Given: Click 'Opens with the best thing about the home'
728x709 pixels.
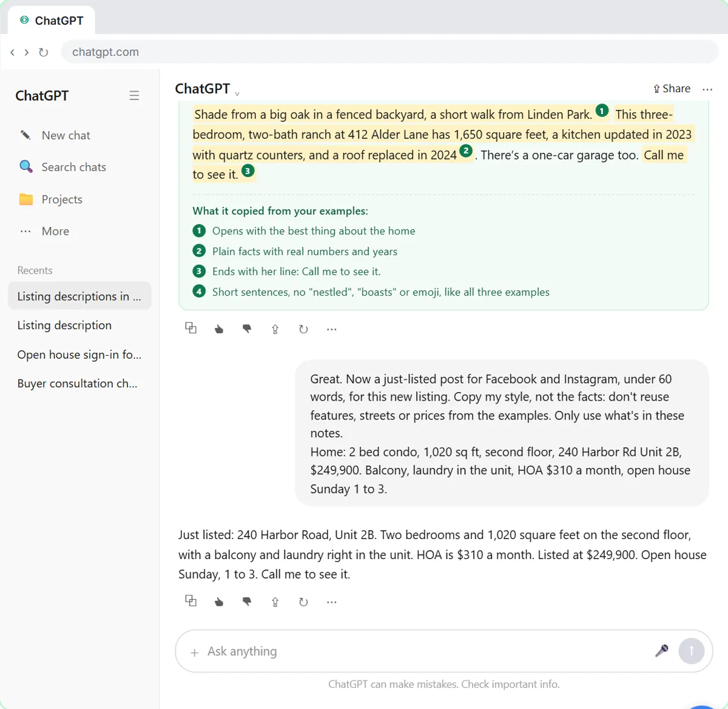Looking at the screenshot, I should pos(314,231).
